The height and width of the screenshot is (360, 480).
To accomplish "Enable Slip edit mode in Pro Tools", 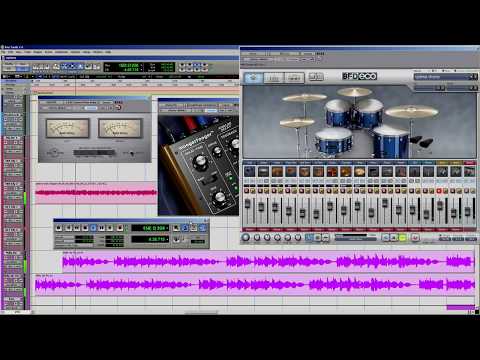I will pyautogui.click(x=8, y=69).
